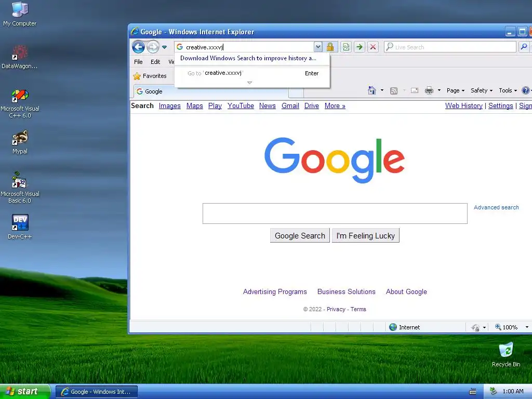Image resolution: width=532 pixels, height=399 pixels.
Task: Select the Dev-C++ desktop shortcut
Action: point(20,227)
